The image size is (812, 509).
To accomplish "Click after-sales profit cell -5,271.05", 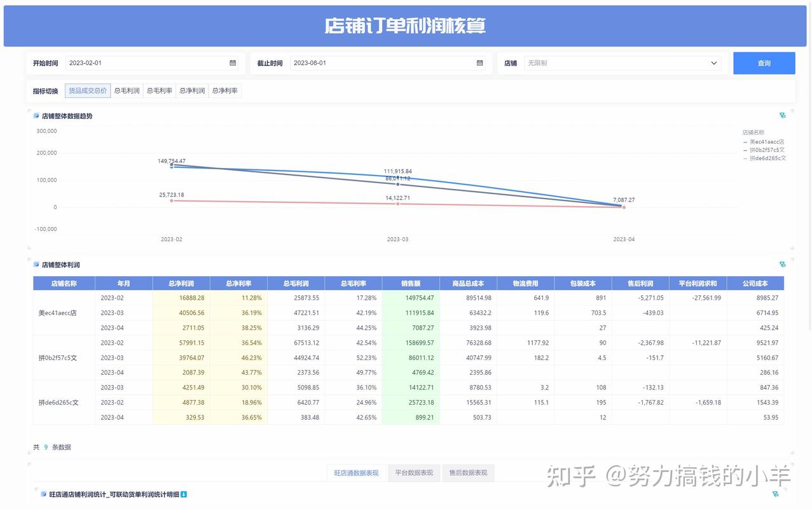I will [640, 298].
